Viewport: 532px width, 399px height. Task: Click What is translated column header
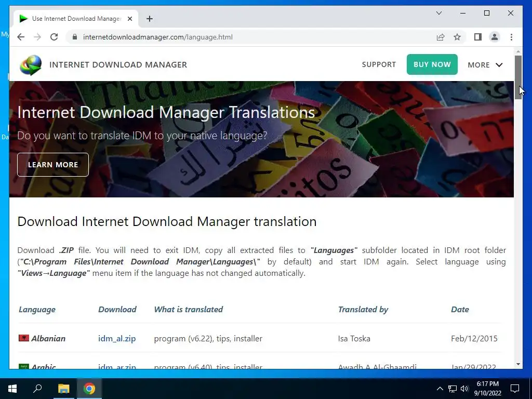pos(188,310)
